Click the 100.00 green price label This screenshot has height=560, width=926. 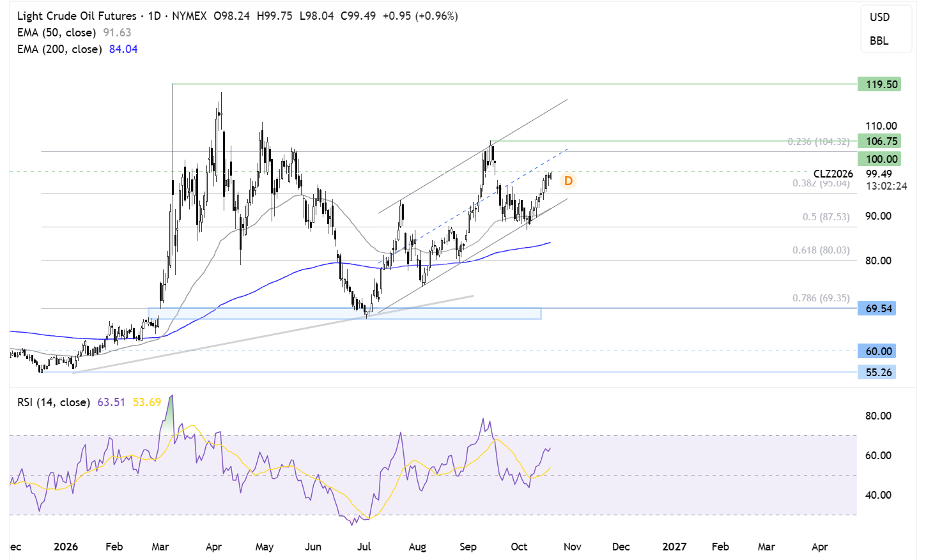pyautogui.click(x=879, y=159)
